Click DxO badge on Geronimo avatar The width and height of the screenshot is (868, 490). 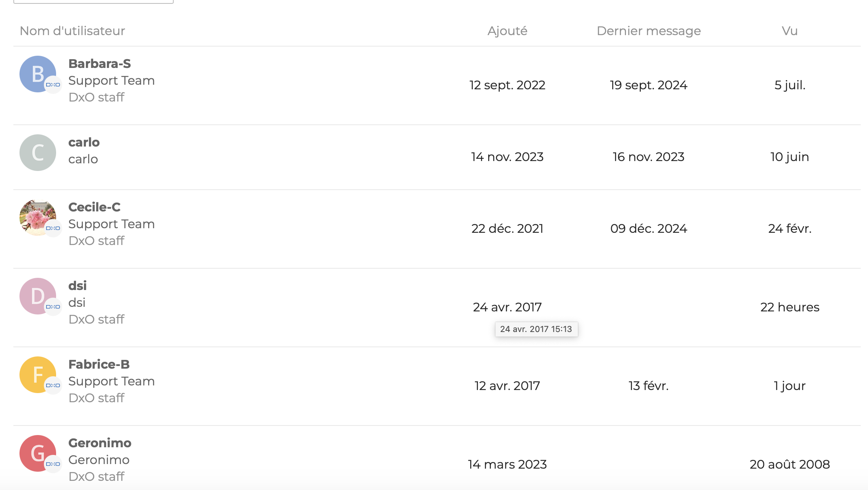[53, 464]
